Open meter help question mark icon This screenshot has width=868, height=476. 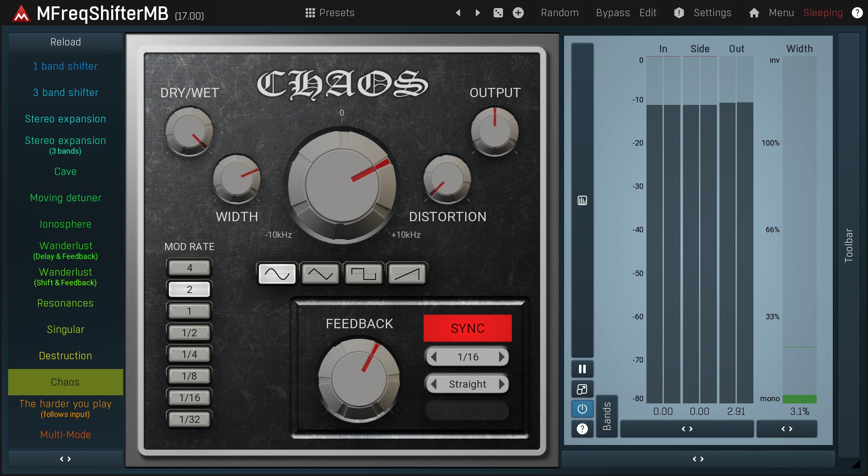(x=582, y=429)
